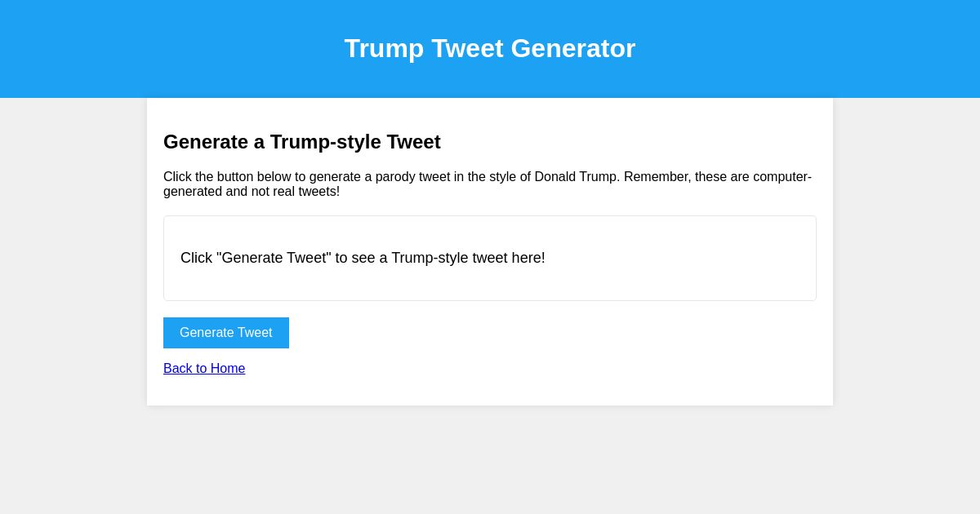Click the white content card area
The width and height of the screenshot is (980, 514).
[490, 392]
